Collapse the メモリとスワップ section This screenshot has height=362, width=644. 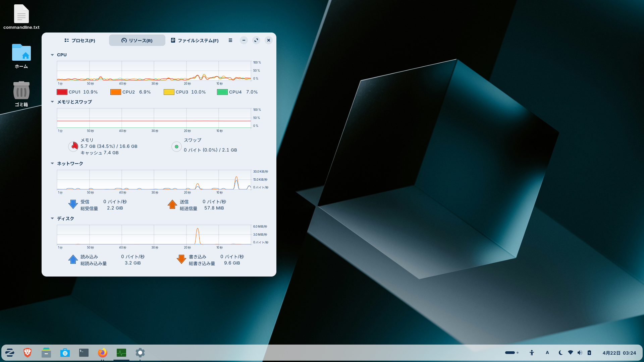coord(52,102)
